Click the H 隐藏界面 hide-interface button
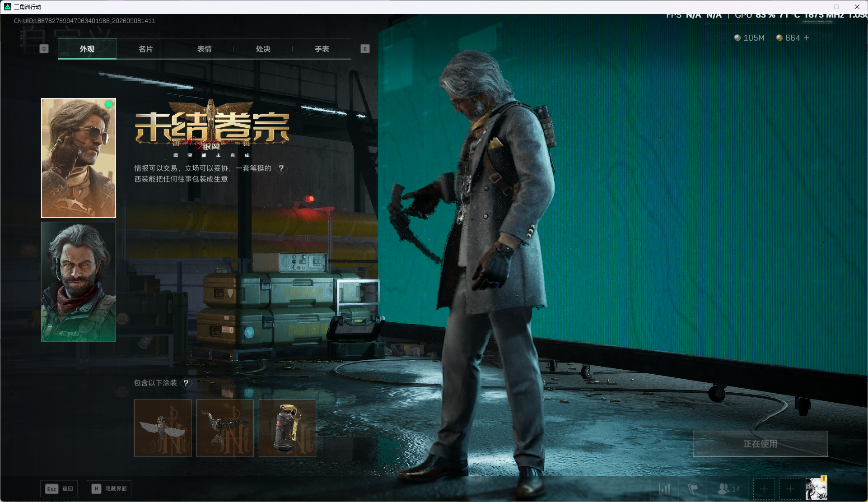The width and height of the screenshot is (868, 502). click(109, 489)
